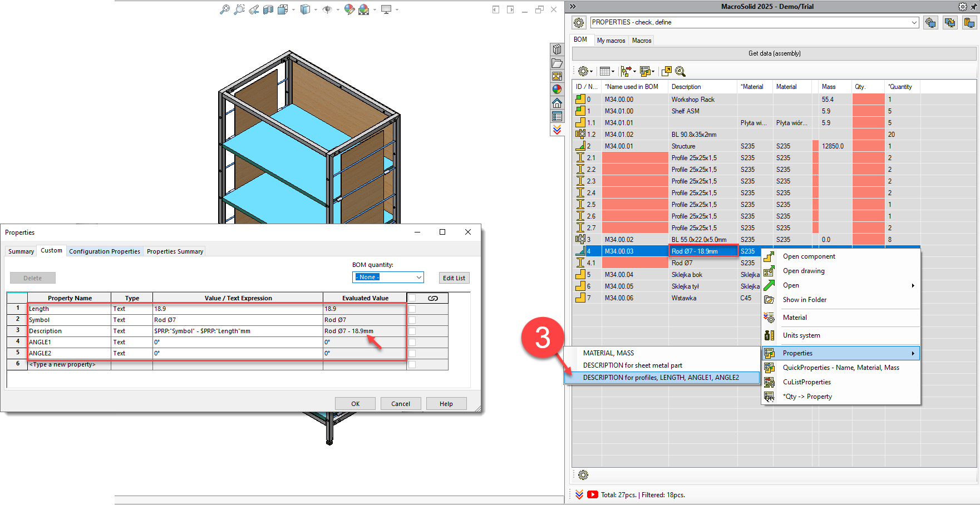Image resolution: width=980 pixels, height=505 pixels.
Task: Click the Get data (assembly) button
Action: click(774, 53)
